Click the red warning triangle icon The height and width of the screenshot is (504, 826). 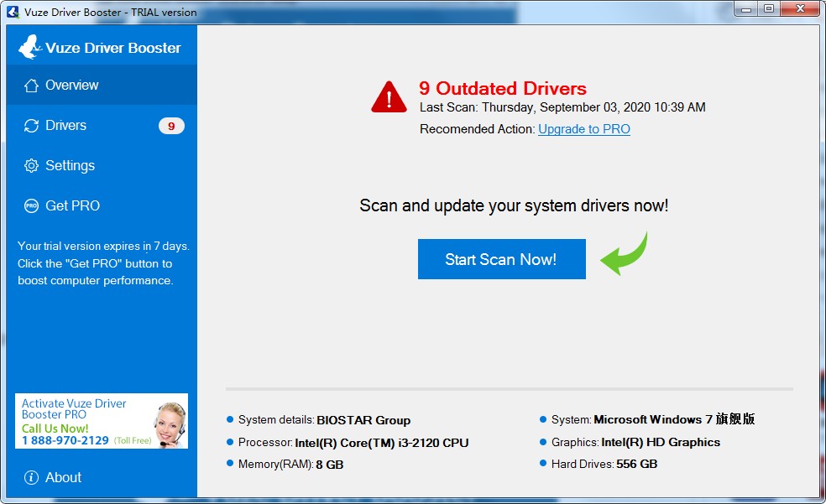click(x=389, y=97)
